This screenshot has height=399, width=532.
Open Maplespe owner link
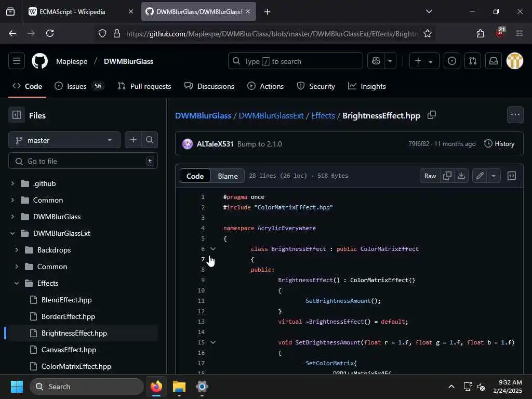[x=72, y=61]
